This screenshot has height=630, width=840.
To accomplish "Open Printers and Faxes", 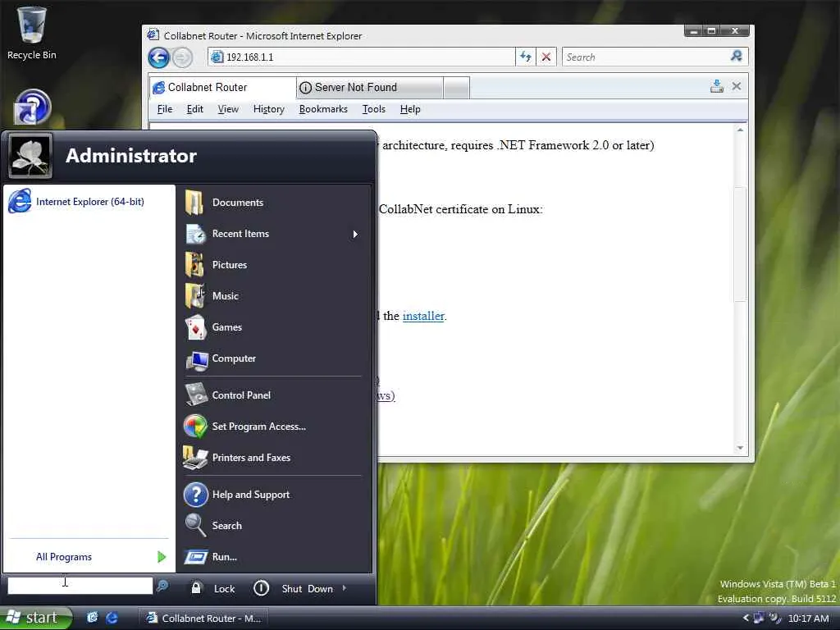I will click(251, 458).
